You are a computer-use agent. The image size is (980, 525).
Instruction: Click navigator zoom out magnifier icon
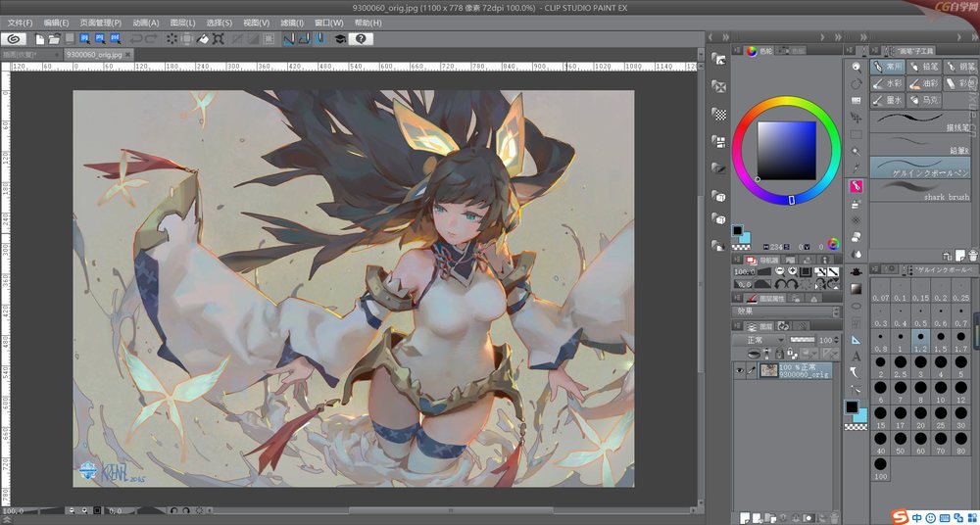click(x=780, y=272)
